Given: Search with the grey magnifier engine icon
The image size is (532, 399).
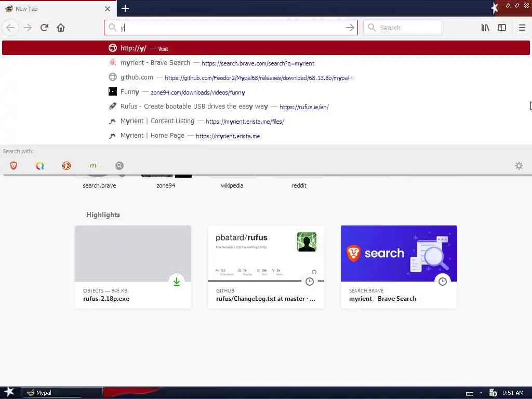Looking at the screenshot, I should tap(119, 166).
